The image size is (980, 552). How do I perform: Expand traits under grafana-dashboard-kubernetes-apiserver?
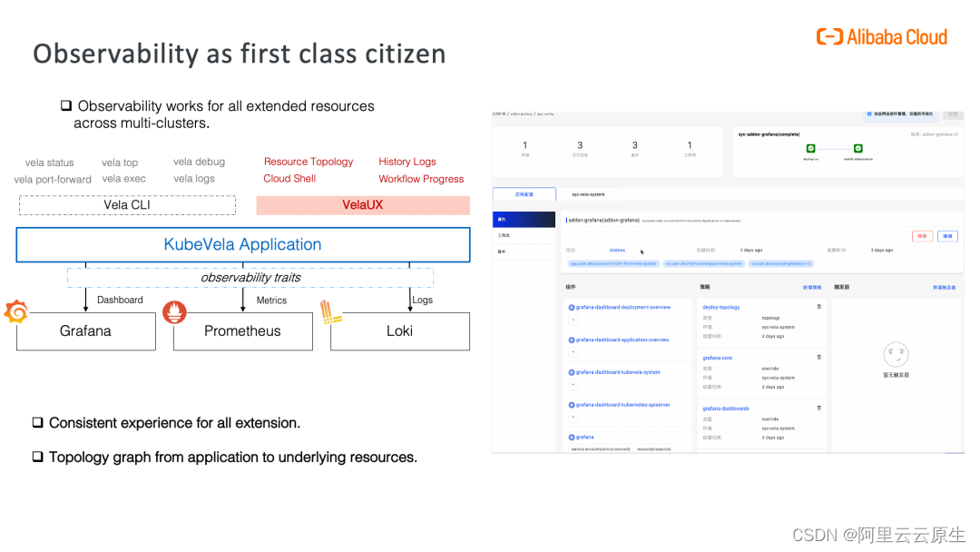point(573,417)
